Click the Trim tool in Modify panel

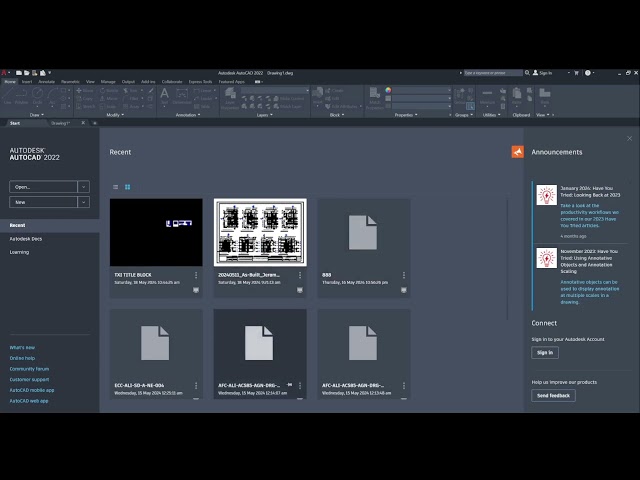pos(131,91)
